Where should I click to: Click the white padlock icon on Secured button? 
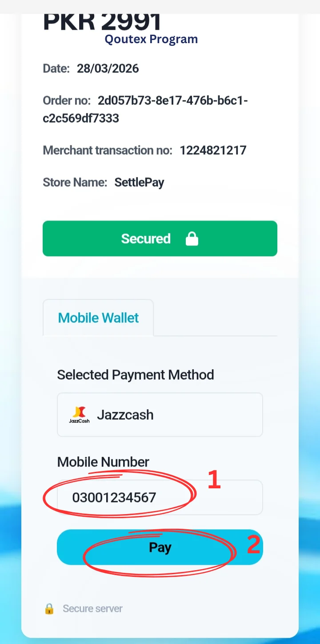192,239
